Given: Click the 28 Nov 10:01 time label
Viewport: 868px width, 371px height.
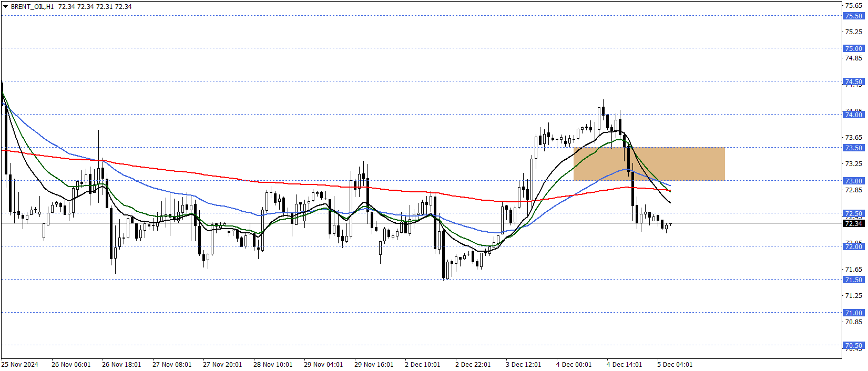Looking at the screenshot, I should 273,365.
